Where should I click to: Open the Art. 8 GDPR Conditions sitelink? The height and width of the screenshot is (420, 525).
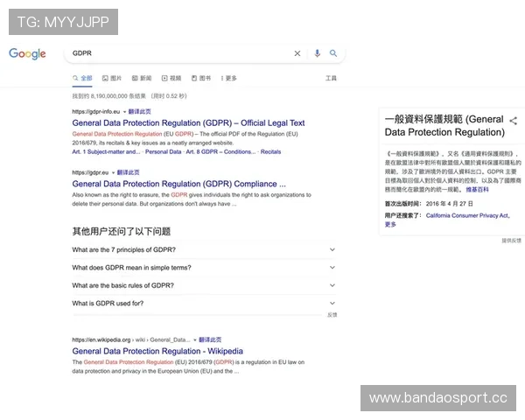pos(220,151)
